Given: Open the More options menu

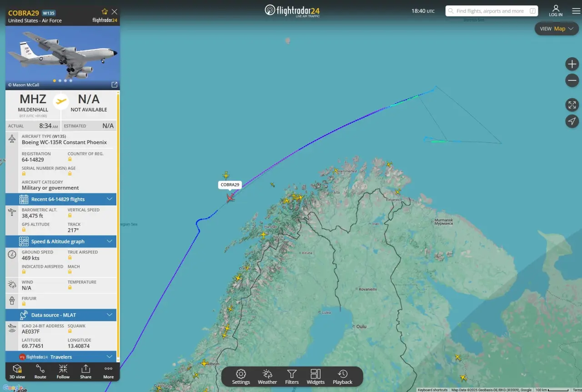Looking at the screenshot, I should 108,372.
